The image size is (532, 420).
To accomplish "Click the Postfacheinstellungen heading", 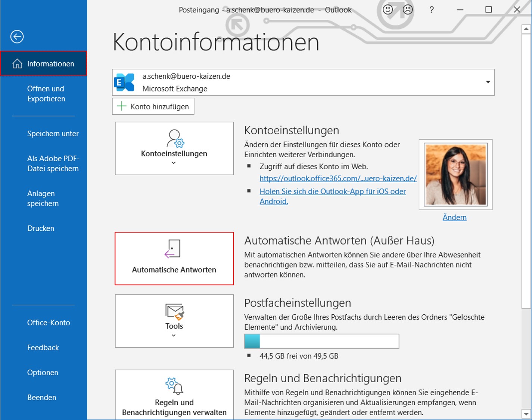I will click(x=298, y=303).
